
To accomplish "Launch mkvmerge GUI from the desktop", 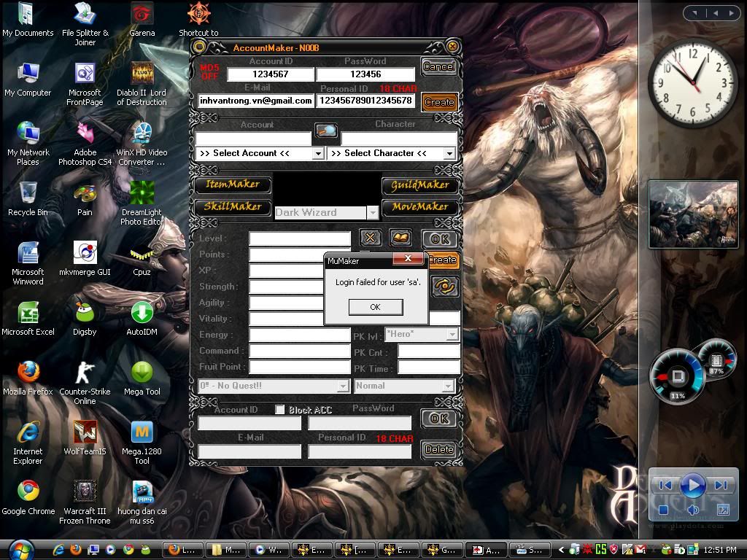I will point(85,259).
